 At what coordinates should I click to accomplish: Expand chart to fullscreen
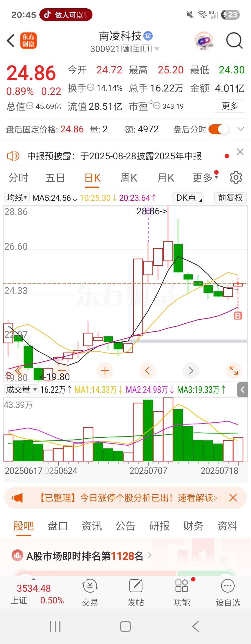[234, 371]
